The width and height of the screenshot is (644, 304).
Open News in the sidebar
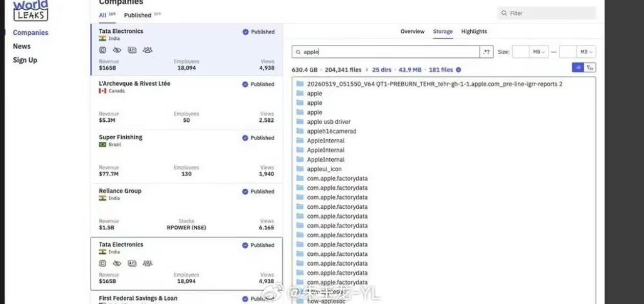(22, 47)
